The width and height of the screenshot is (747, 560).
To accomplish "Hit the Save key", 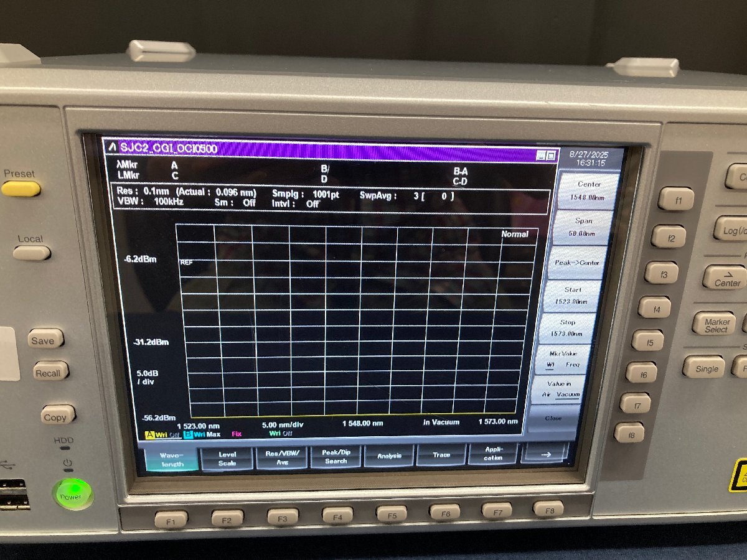I will [45, 339].
